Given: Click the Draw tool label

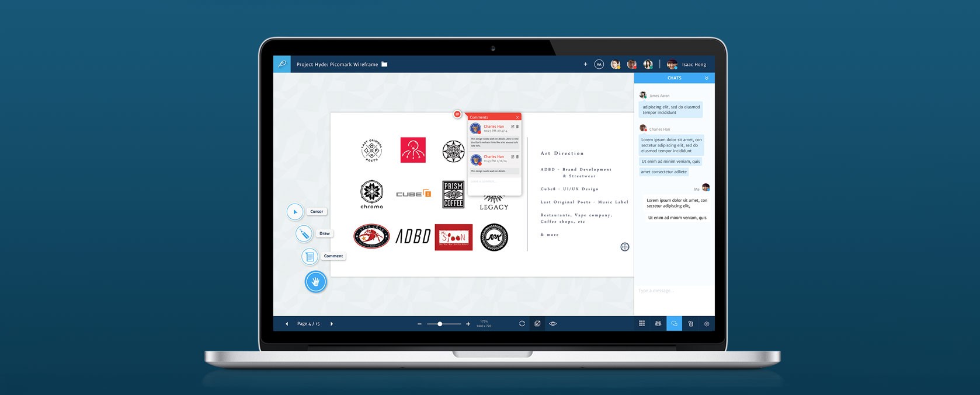Looking at the screenshot, I should click(325, 233).
